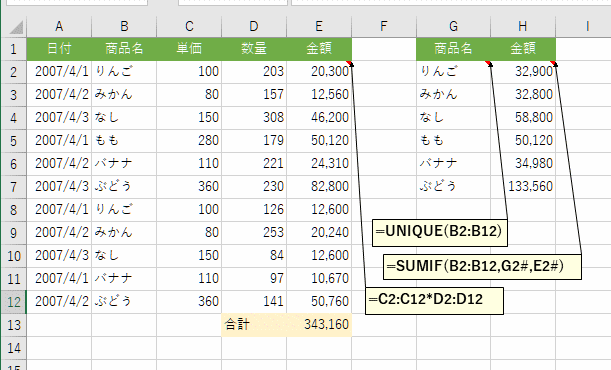The height and width of the screenshot is (370, 611).
Task: Select column H header
Action: (523, 26)
